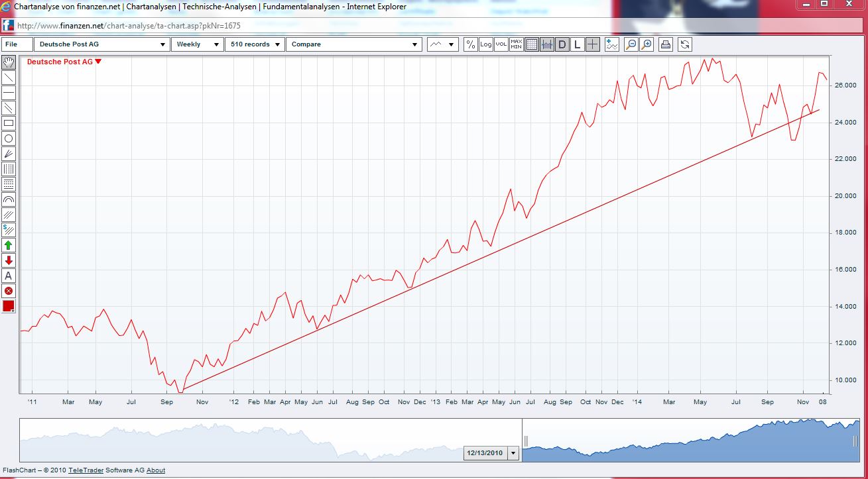Select the arc drawing tool
The width and height of the screenshot is (868, 479).
point(9,199)
